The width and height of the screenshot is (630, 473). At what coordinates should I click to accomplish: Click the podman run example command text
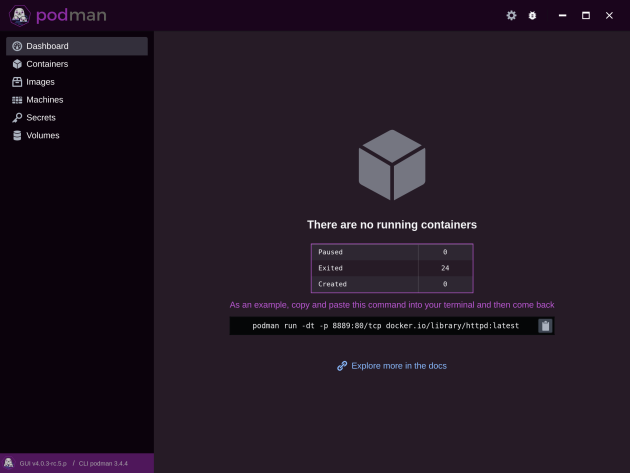[385, 326]
